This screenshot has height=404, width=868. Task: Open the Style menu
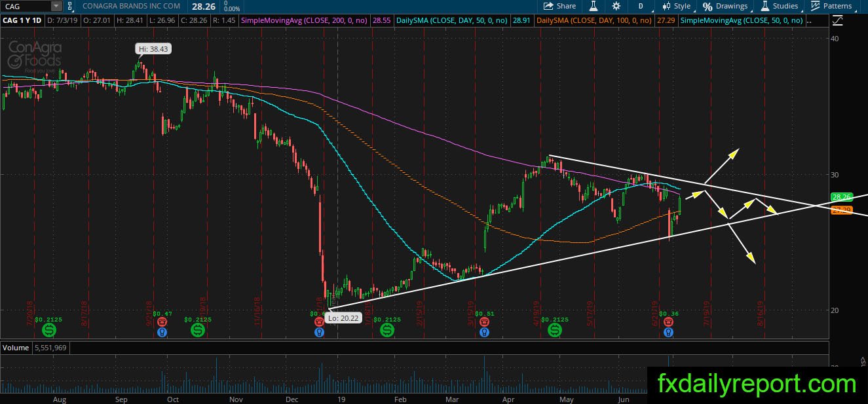point(676,6)
